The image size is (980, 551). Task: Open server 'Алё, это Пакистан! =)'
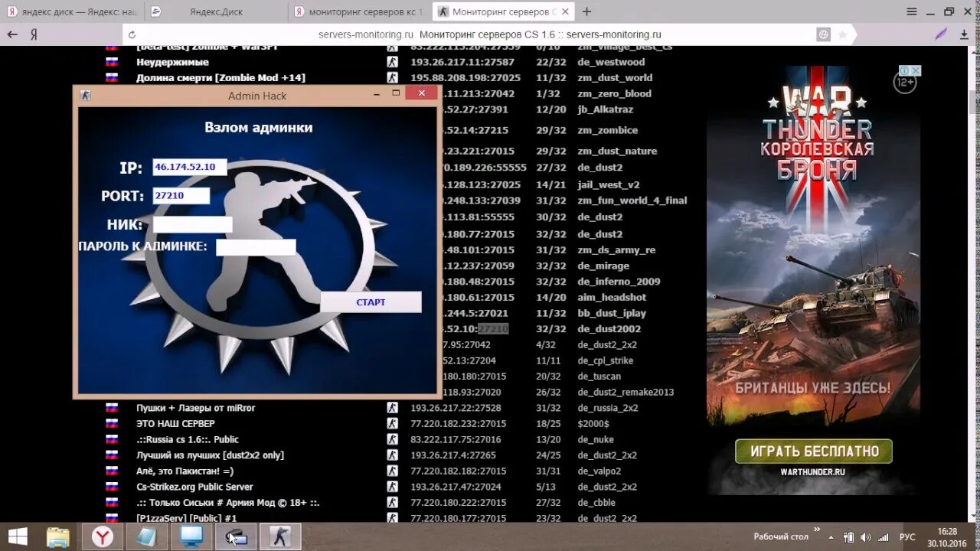(x=185, y=471)
